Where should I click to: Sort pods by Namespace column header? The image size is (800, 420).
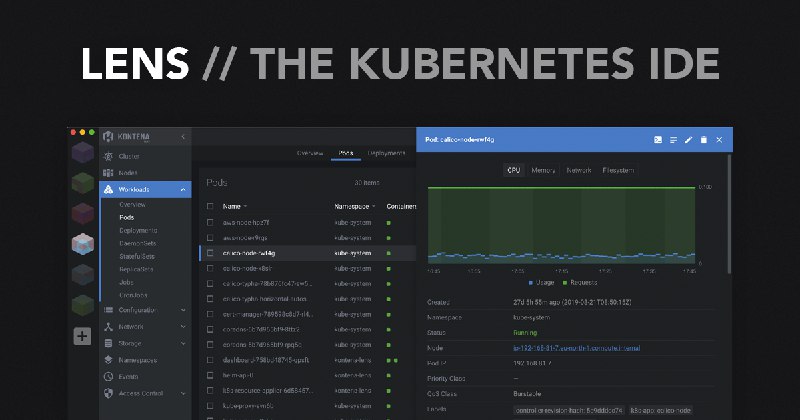coord(352,205)
